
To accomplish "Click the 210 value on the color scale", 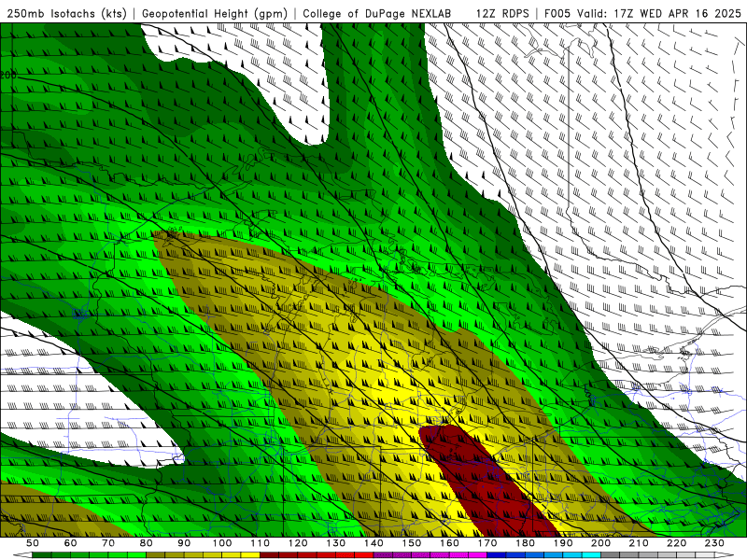I will (639, 543).
